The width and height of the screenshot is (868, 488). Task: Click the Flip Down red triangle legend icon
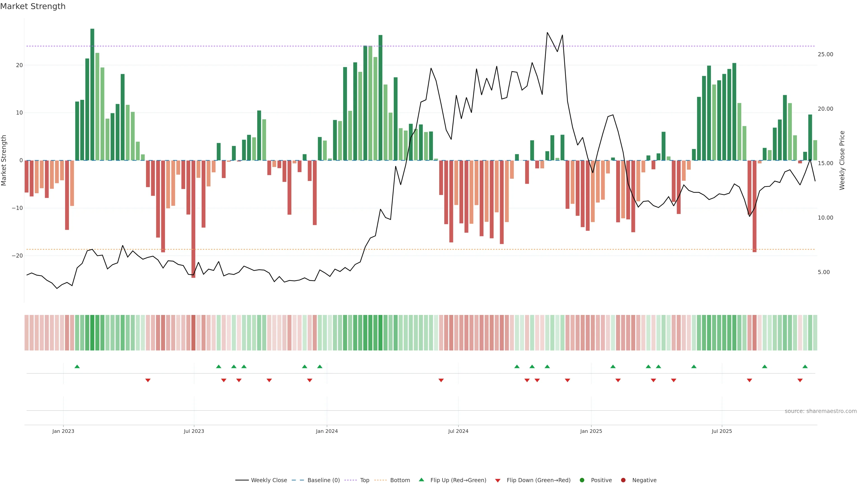click(498, 480)
